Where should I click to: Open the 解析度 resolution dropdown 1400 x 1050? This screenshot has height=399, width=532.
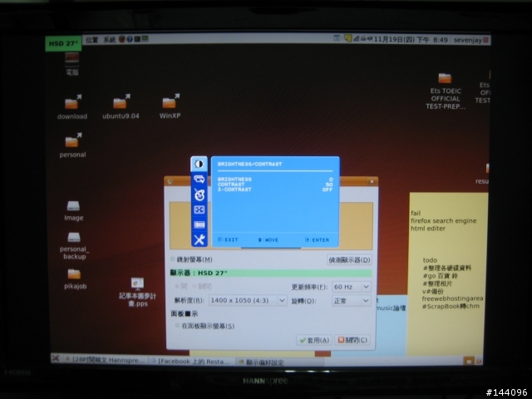[x=248, y=300]
